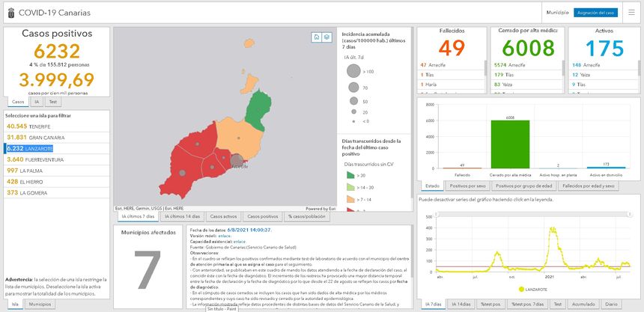This screenshot has width=644, height=312.
Task: Open the Isla tab
Action: click(x=15, y=305)
